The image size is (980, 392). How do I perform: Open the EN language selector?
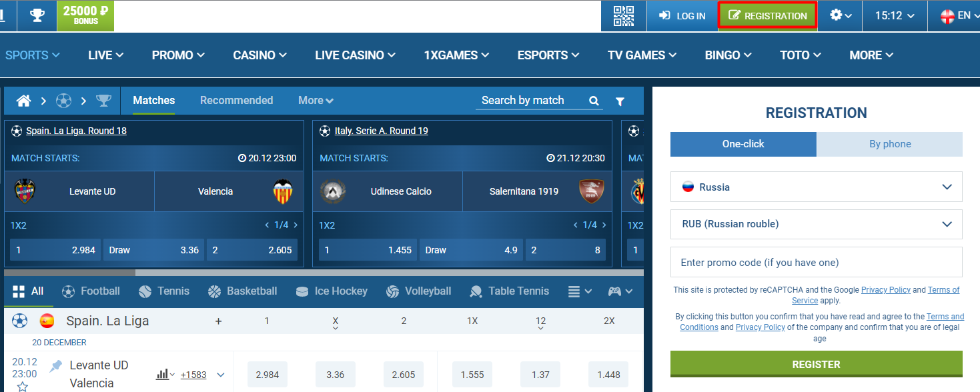[959, 15]
